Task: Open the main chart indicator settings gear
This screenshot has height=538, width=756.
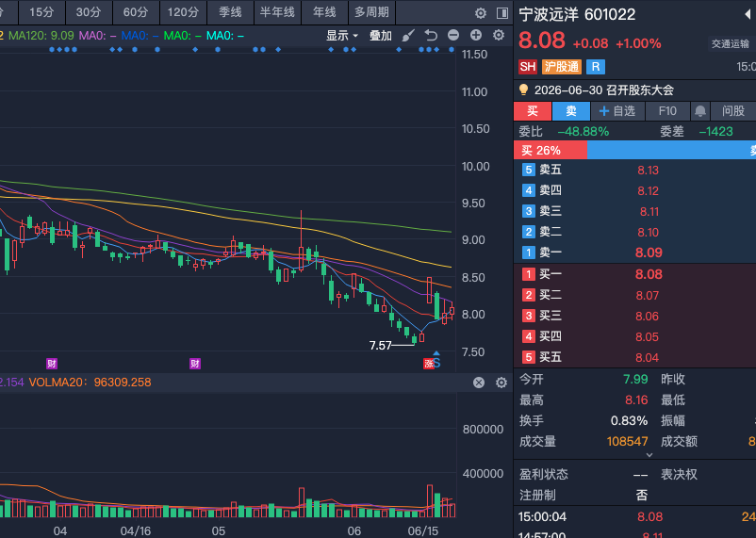Action: (x=499, y=35)
